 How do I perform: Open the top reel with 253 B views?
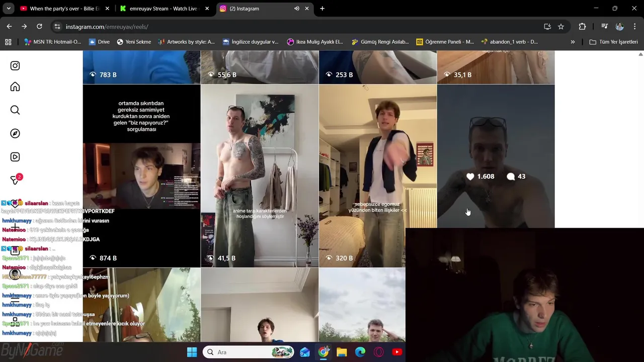coord(377,67)
